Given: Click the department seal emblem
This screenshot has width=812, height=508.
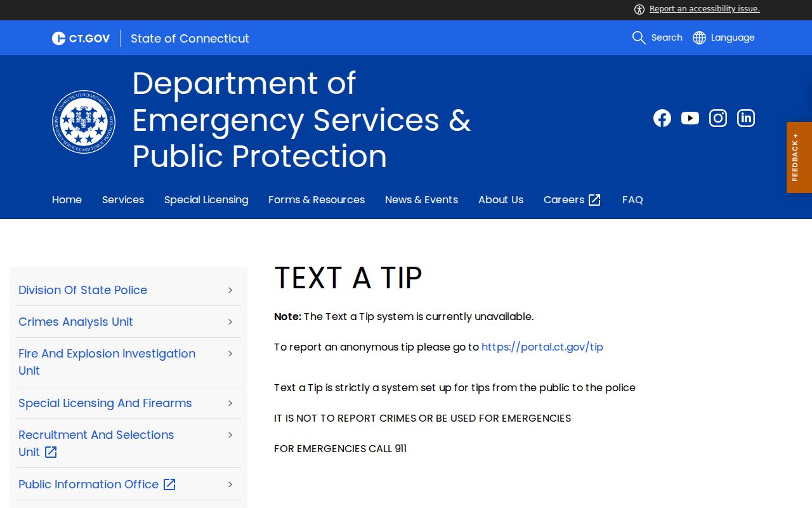Looking at the screenshot, I should [84, 122].
